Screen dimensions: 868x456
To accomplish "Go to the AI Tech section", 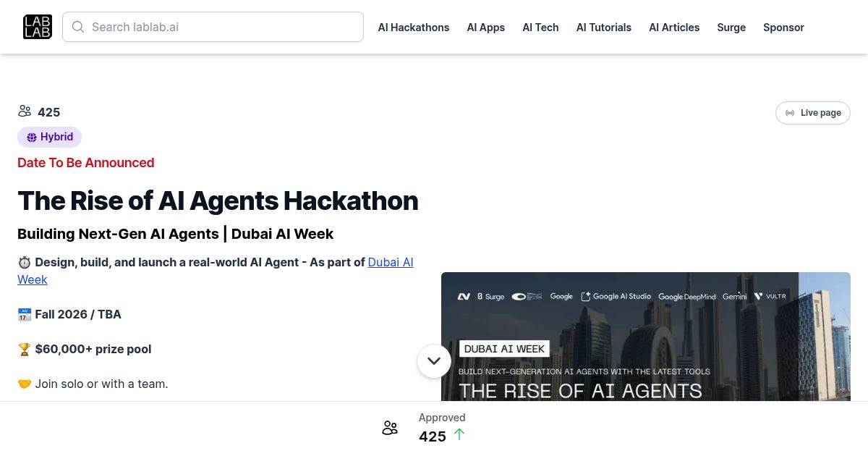I will [540, 28].
